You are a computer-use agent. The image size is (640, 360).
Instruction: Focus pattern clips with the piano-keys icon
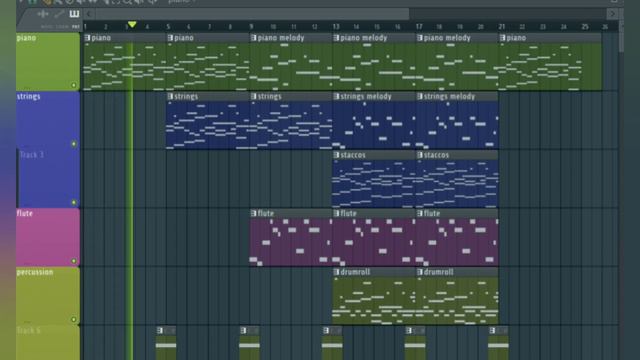74,14
